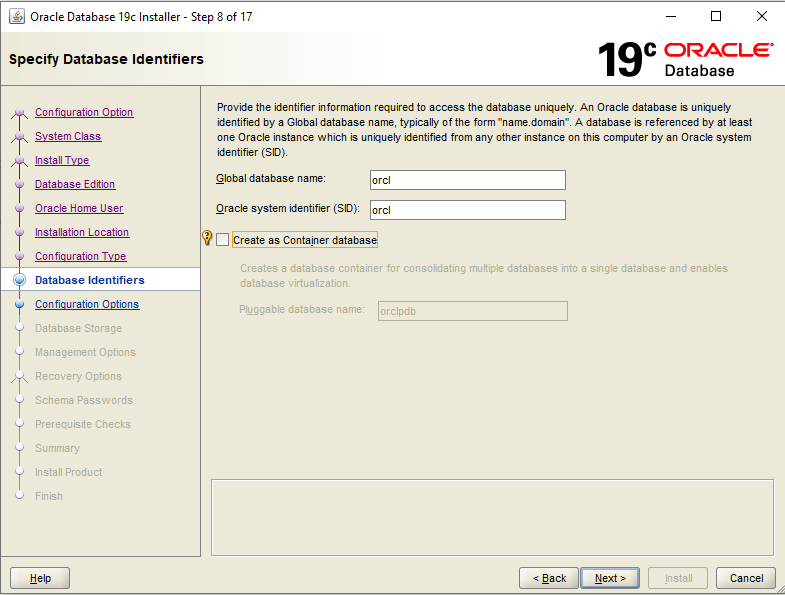The width and height of the screenshot is (785, 595).
Task: Click the Install Type step node icon
Action: (x=20, y=160)
